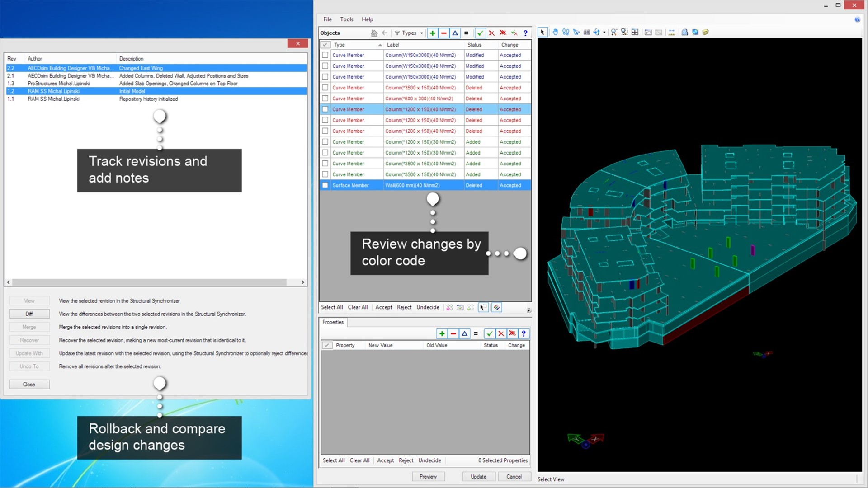Click the help question mark icon in Properties toolbar
This screenshot has width=868, height=488.
pos(523,333)
